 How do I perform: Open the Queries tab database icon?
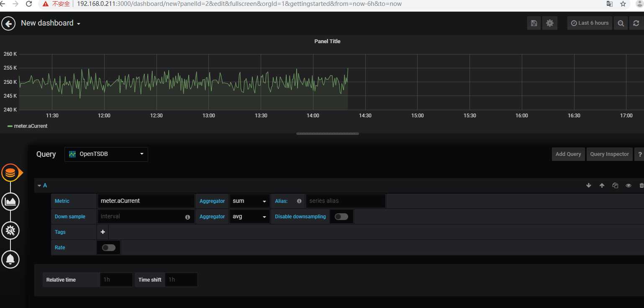point(10,173)
